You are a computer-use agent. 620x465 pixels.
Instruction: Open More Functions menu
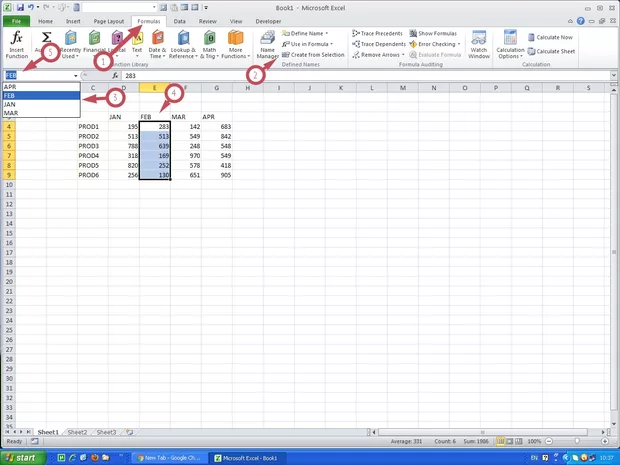(235, 44)
